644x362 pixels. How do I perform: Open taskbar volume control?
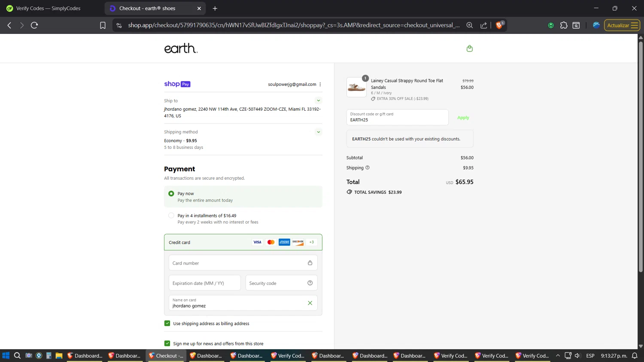coord(577,356)
